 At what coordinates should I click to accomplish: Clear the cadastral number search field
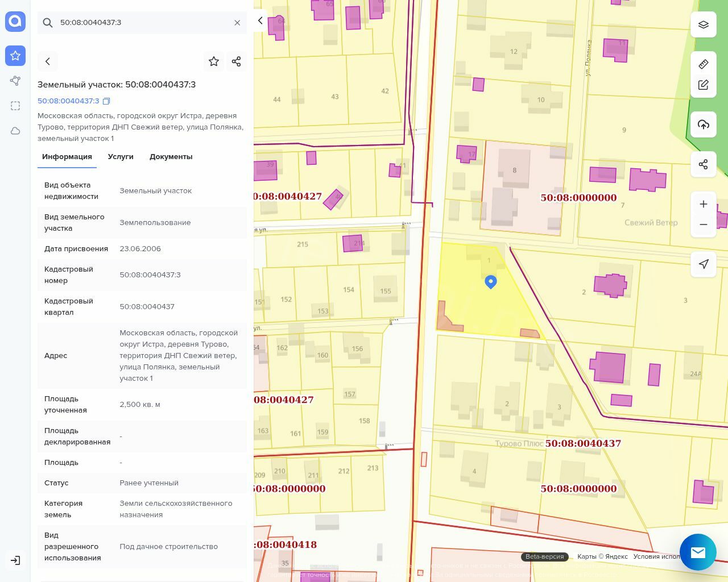click(237, 23)
